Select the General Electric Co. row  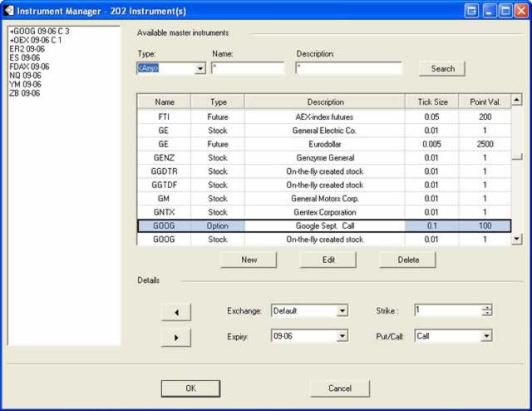tap(324, 131)
